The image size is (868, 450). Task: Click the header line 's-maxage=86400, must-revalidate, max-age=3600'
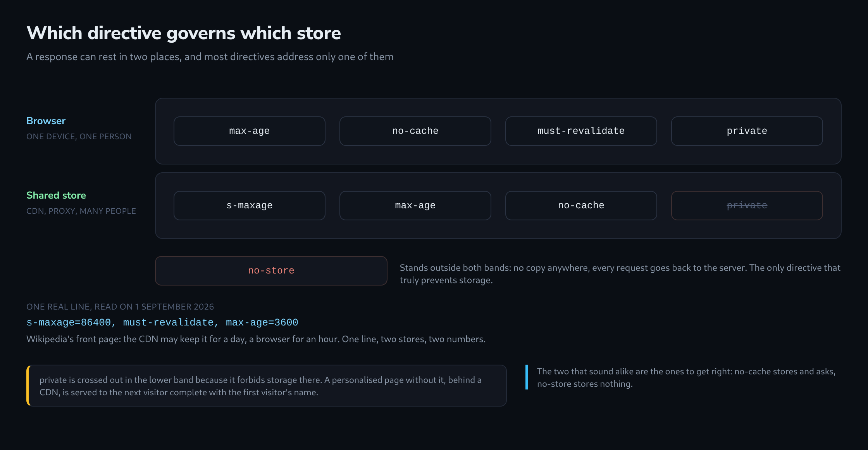(162, 322)
